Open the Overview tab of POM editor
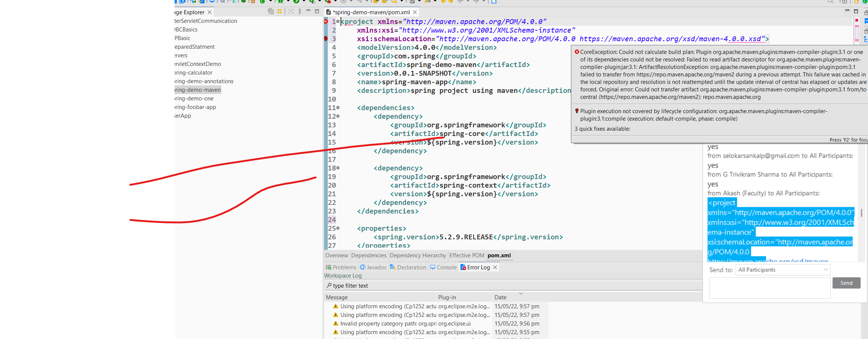Viewport: 868px width, 339px height. click(x=336, y=255)
